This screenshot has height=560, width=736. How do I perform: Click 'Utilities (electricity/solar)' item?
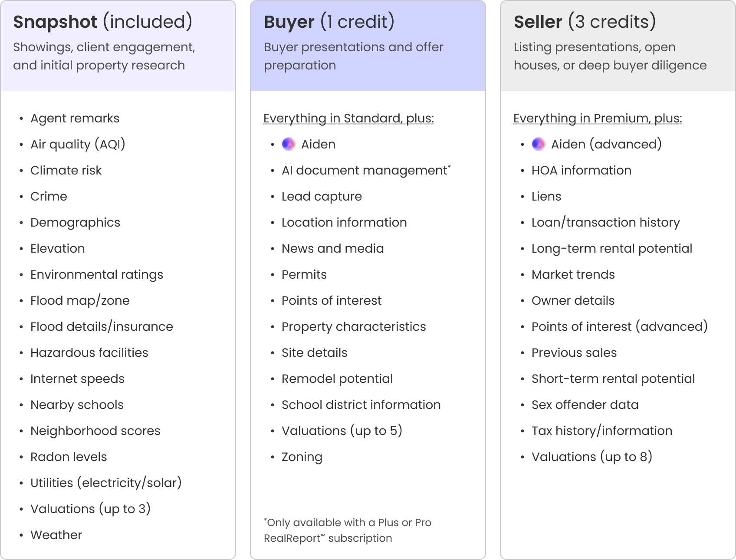[106, 483]
